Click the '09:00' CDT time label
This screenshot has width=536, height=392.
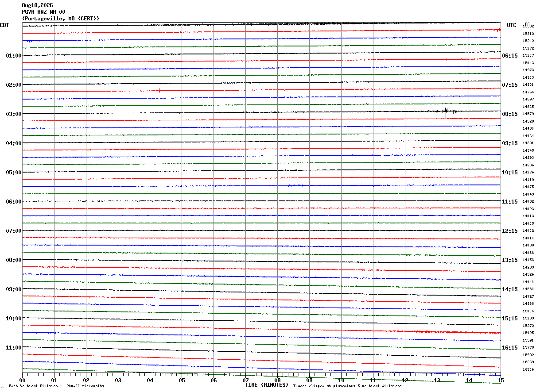14,289
